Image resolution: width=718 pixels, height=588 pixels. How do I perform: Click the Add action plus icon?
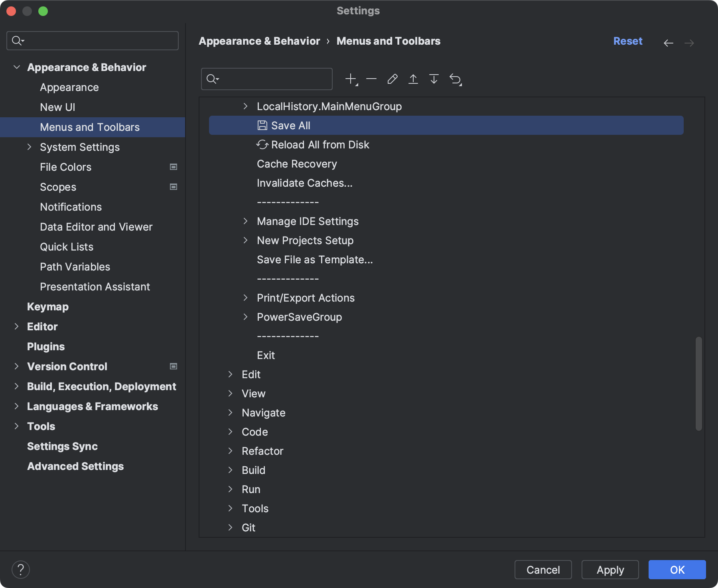pyautogui.click(x=350, y=79)
